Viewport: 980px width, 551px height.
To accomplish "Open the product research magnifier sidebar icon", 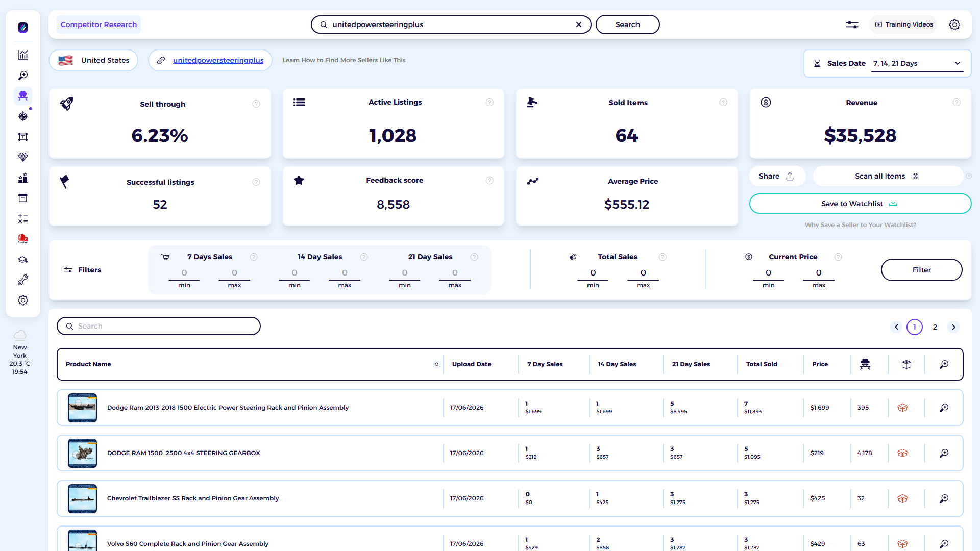I will pyautogui.click(x=23, y=76).
